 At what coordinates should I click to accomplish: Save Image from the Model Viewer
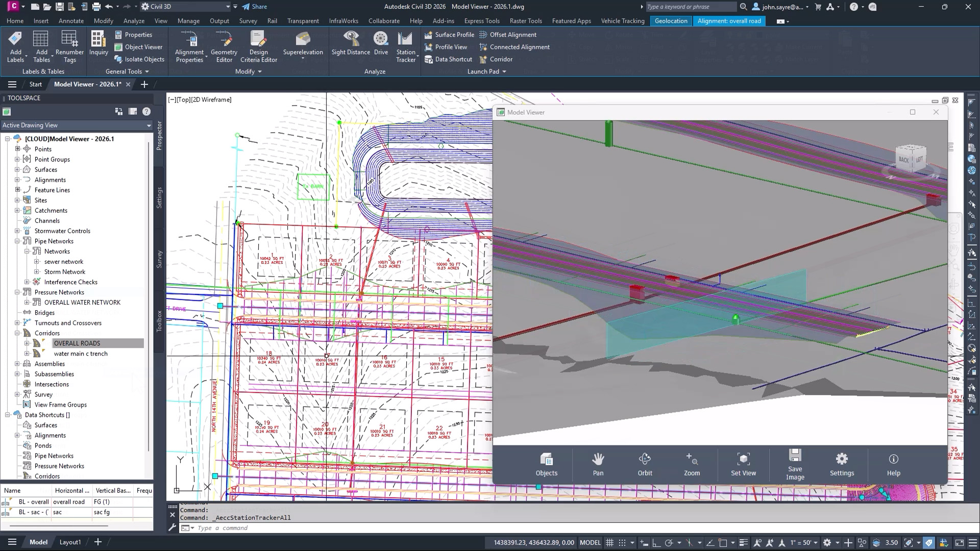click(x=795, y=464)
